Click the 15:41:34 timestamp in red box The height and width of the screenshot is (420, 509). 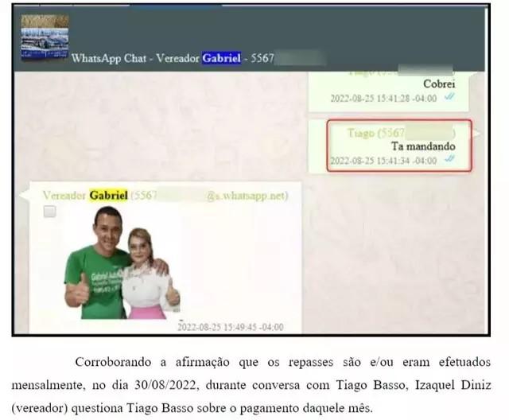[x=383, y=161]
